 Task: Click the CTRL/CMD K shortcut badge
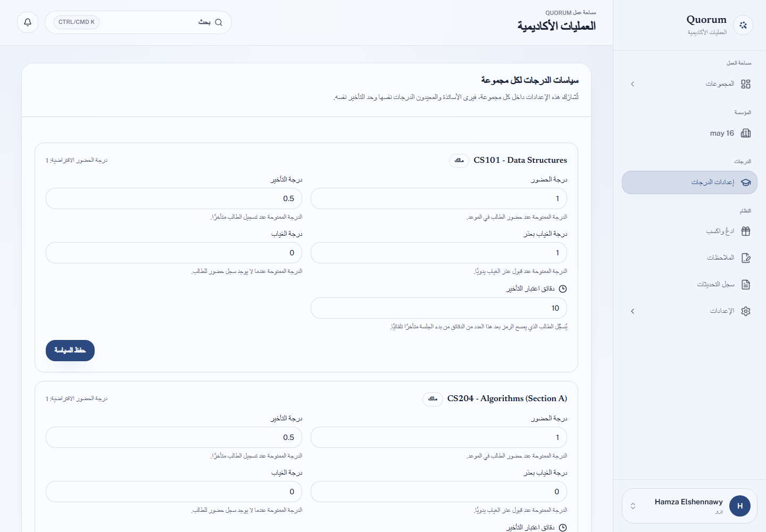pos(77,22)
